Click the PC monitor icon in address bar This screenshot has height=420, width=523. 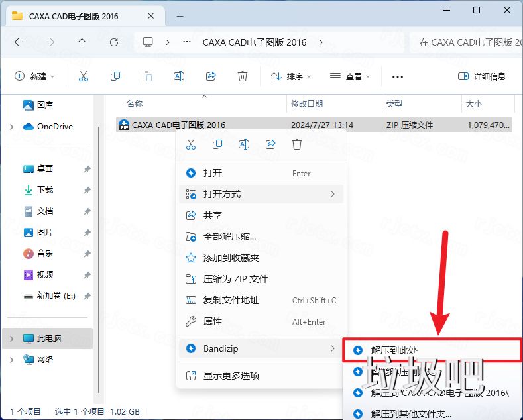pos(148,42)
